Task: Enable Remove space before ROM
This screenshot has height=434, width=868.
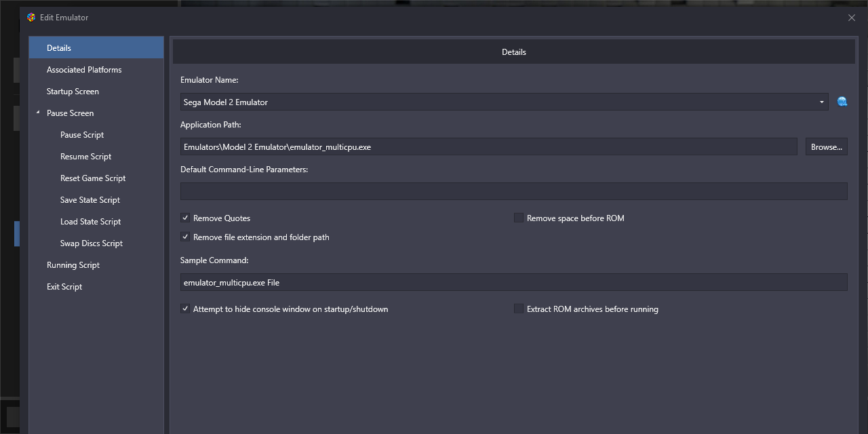Action: coord(519,218)
